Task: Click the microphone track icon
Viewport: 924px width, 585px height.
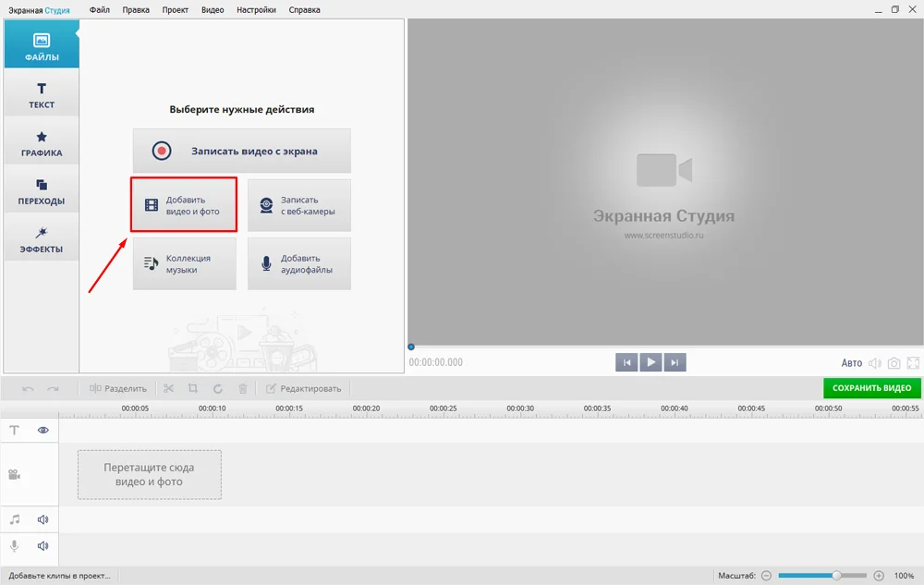Action: pyautogui.click(x=15, y=546)
